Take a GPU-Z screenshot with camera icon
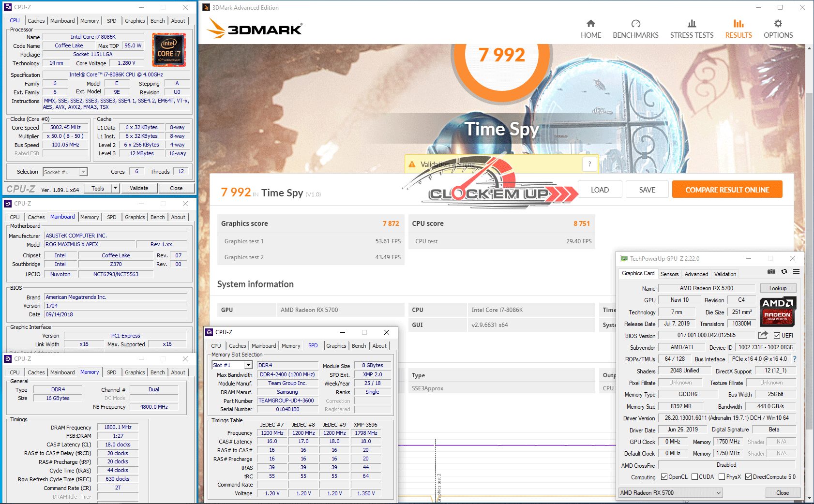Image resolution: width=814 pixels, height=504 pixels. 771,272
